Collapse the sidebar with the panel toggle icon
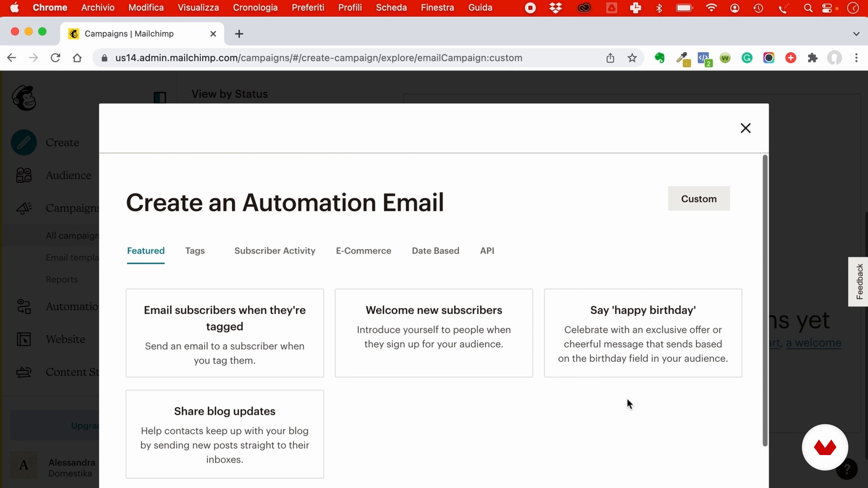 tap(160, 98)
